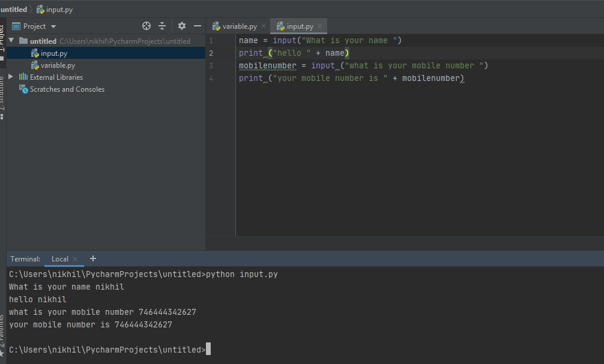Click the untitled breadcrumb in navigation bar
The width and height of the screenshot is (604, 364).
point(14,9)
